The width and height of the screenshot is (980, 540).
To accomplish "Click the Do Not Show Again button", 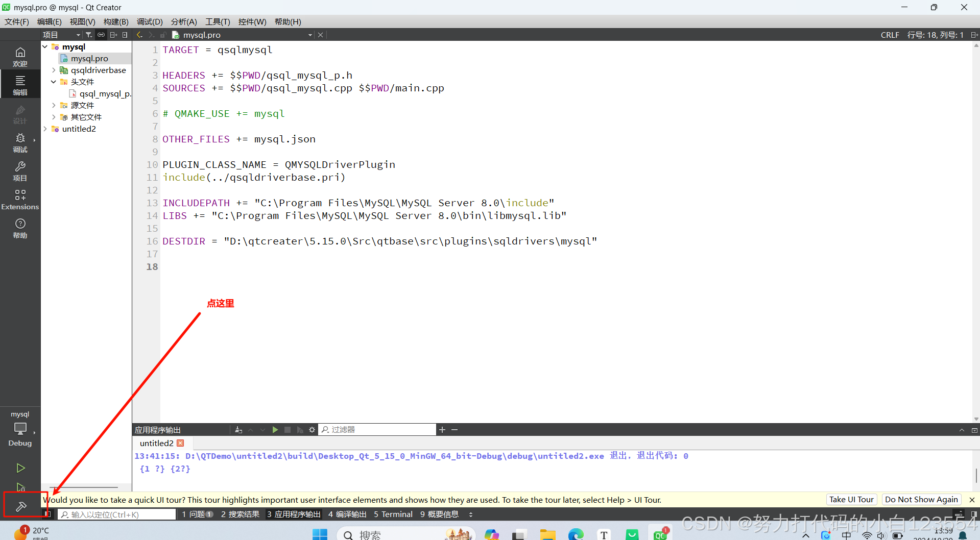I will pos(921,499).
